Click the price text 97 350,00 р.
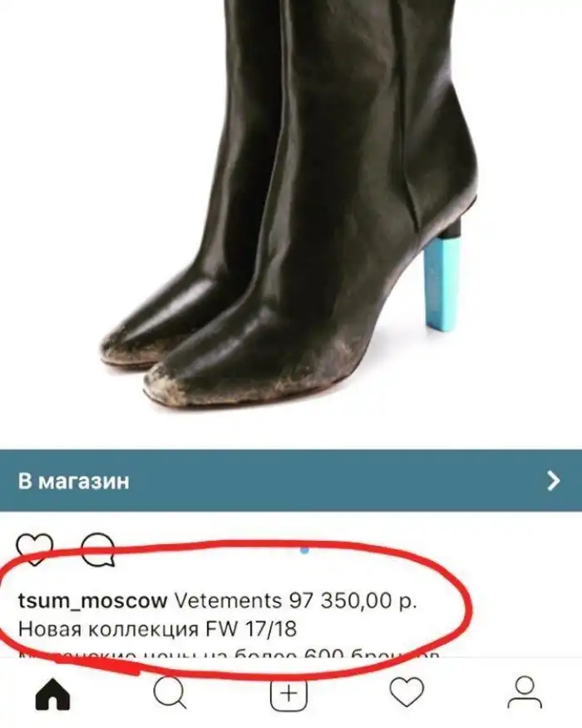Viewport: 582px width, 728px height. (353, 601)
